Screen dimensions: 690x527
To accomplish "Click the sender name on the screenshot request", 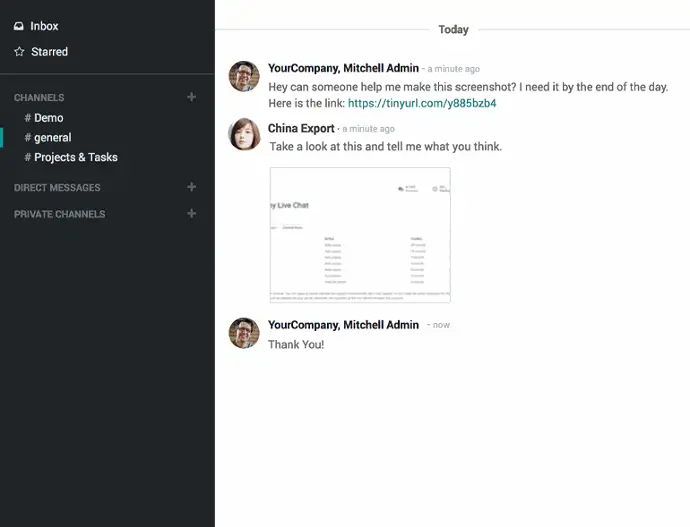I will (343, 69).
